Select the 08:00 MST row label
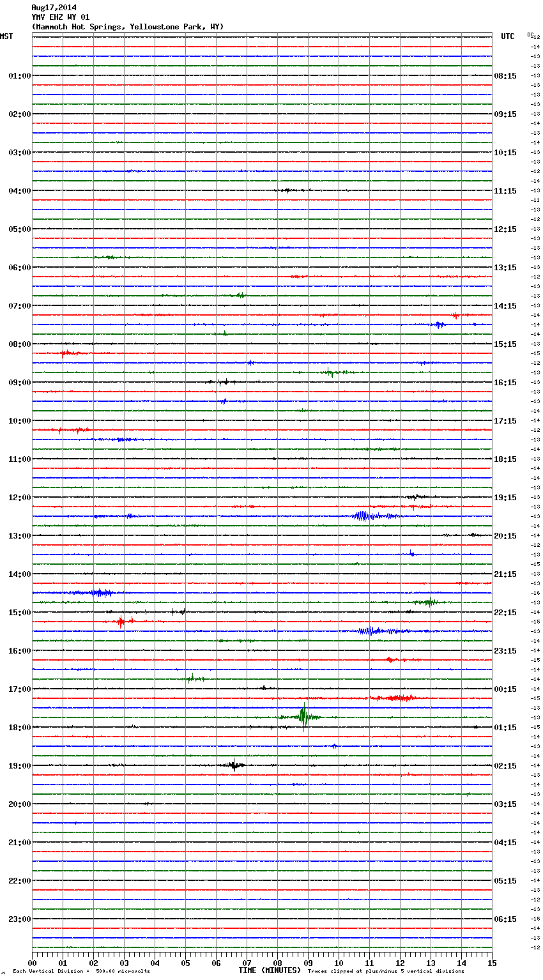The width and height of the screenshot is (543, 980). pos(20,344)
